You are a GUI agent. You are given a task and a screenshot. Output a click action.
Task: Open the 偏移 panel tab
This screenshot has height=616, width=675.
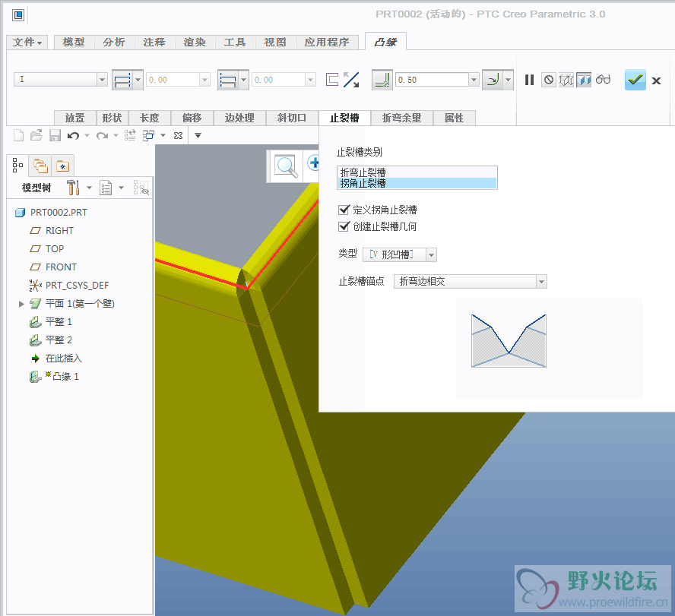point(192,118)
